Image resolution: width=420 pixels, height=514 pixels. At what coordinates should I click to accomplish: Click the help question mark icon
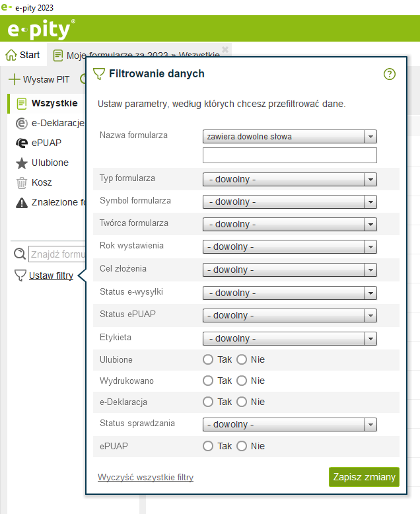point(390,74)
